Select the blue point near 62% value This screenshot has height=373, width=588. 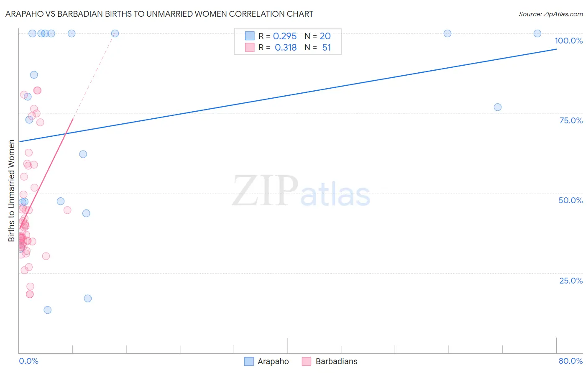[83, 154]
